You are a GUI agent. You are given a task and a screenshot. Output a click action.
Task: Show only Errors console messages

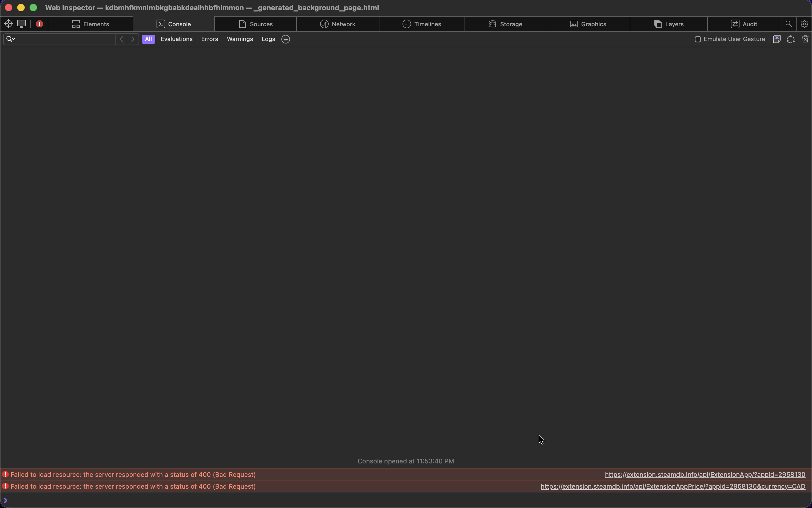[209, 39]
